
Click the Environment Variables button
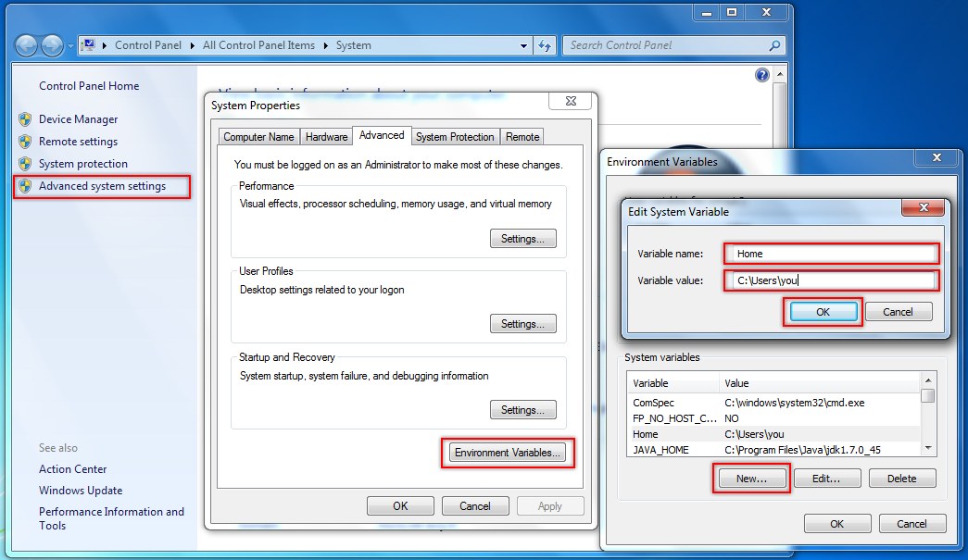point(508,453)
